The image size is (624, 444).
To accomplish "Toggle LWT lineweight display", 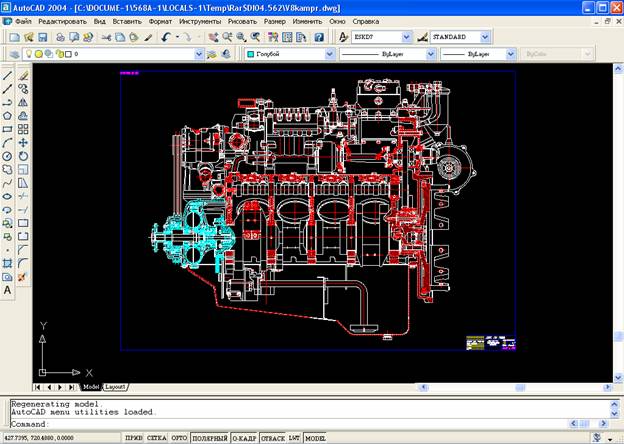I will [x=294, y=438].
